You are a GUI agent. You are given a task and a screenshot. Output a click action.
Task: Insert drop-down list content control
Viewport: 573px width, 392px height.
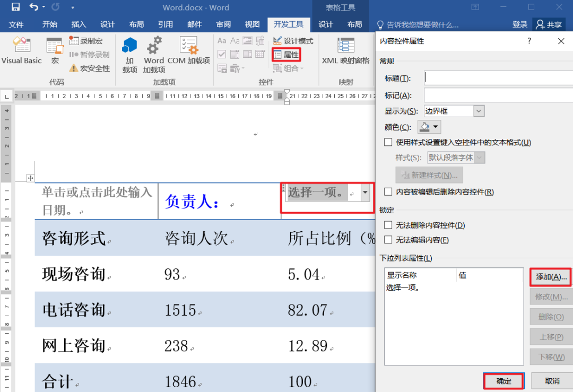(247, 55)
